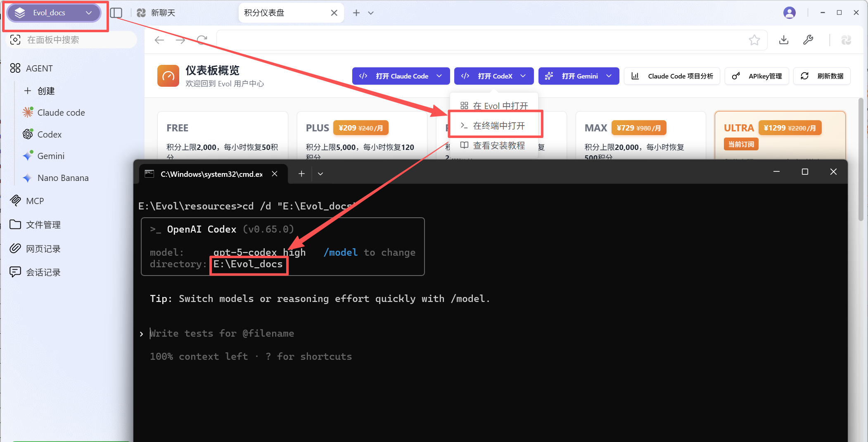Viewport: 868px width, 442px height.
Task: Expand the 打开 Gemini dropdown
Action: (609, 76)
